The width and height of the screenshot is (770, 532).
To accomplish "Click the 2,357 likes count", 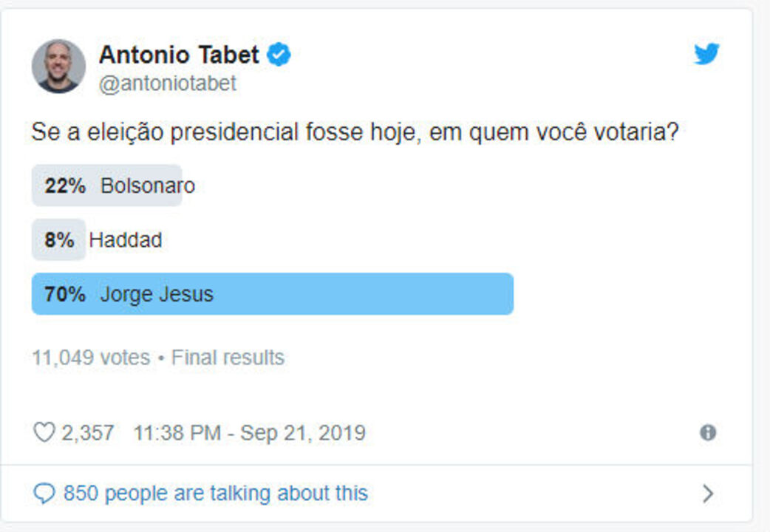I will (x=87, y=433).
